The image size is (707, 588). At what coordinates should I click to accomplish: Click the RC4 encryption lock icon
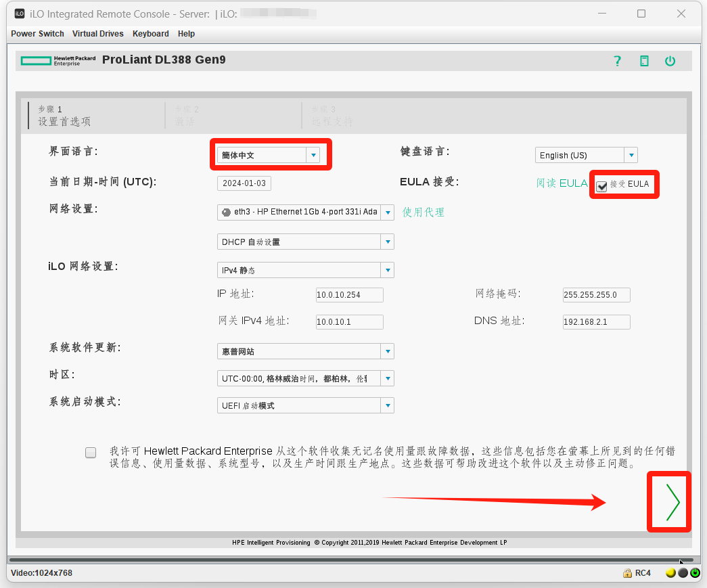(628, 573)
